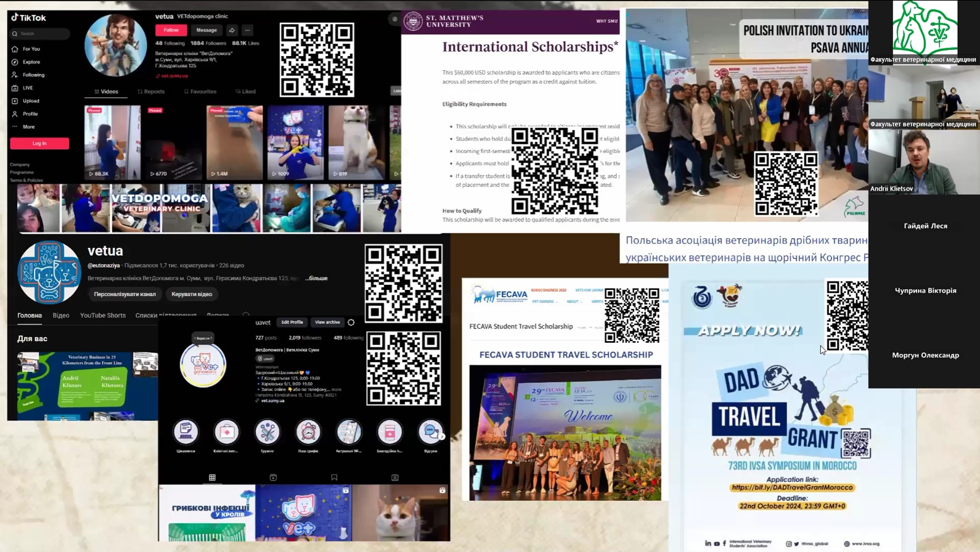Click the vetua YouTube channel avatar
The width and height of the screenshot is (980, 552).
click(49, 272)
